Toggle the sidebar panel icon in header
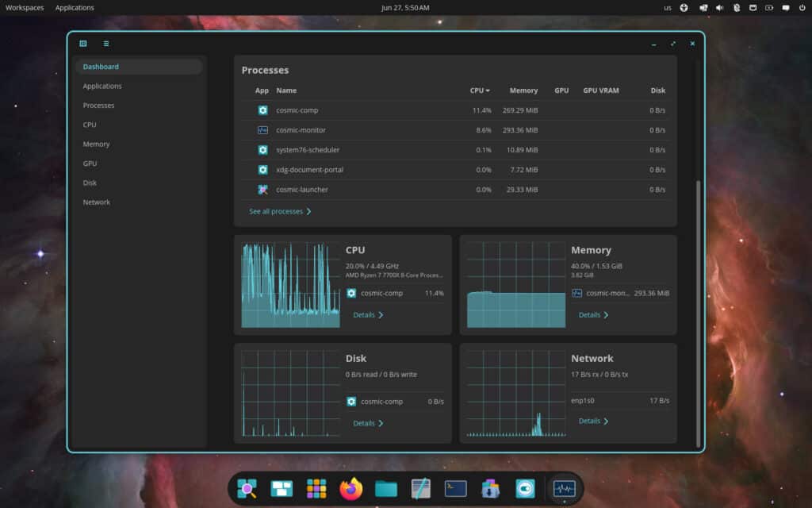The height and width of the screenshot is (508, 812). tap(82, 44)
